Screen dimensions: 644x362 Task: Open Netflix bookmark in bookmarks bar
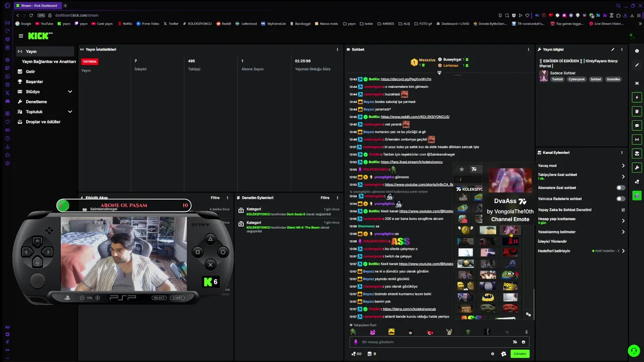(125, 24)
